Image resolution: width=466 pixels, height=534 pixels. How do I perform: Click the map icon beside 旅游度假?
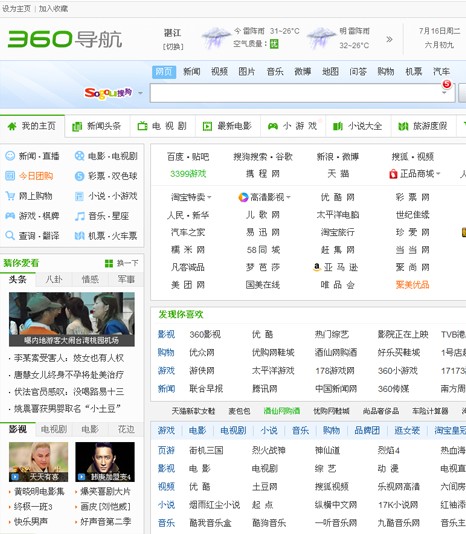(403, 127)
